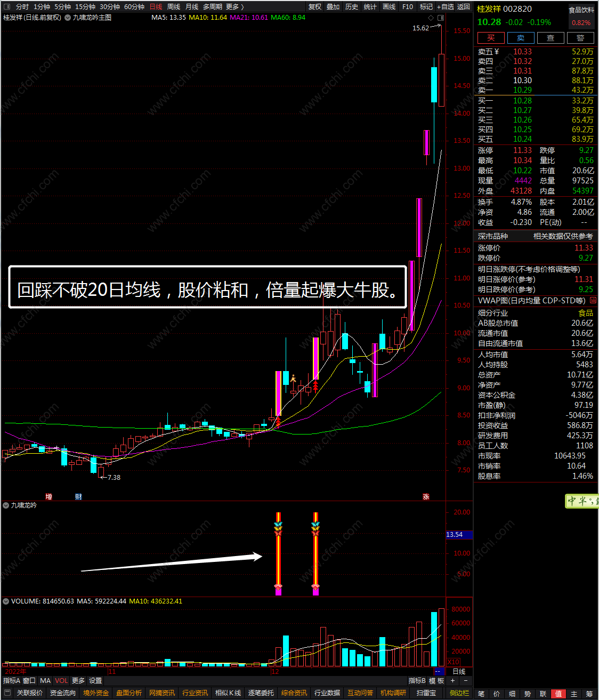Select the MA indicator tab
The image size is (599, 700).
tap(45, 681)
